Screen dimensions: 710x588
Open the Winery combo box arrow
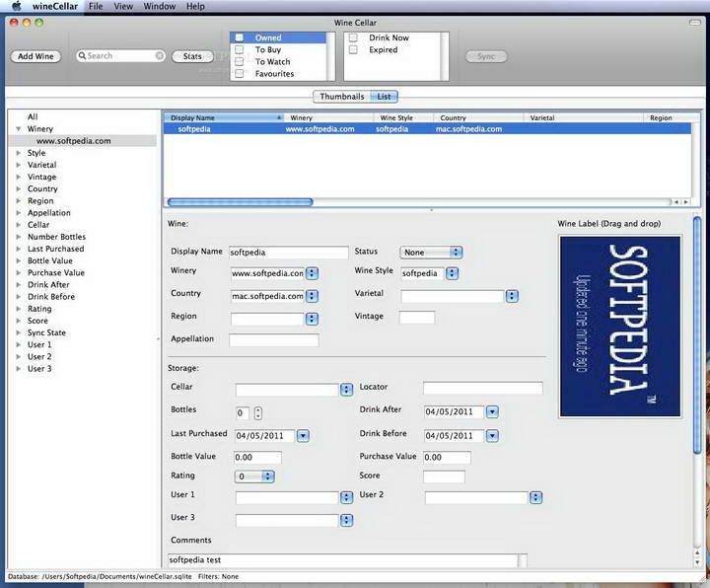pos(312,273)
